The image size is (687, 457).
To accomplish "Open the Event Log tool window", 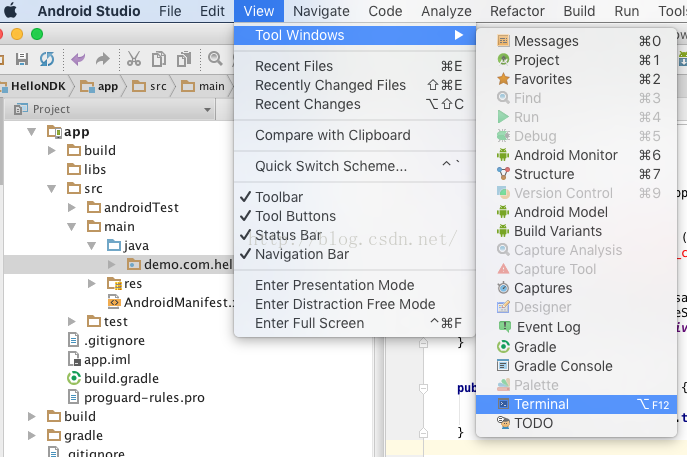I will pyautogui.click(x=577, y=327).
